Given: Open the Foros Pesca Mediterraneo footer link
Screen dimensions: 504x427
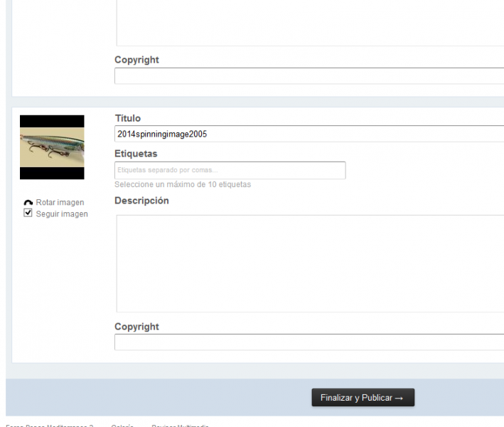Looking at the screenshot, I should (50, 425).
